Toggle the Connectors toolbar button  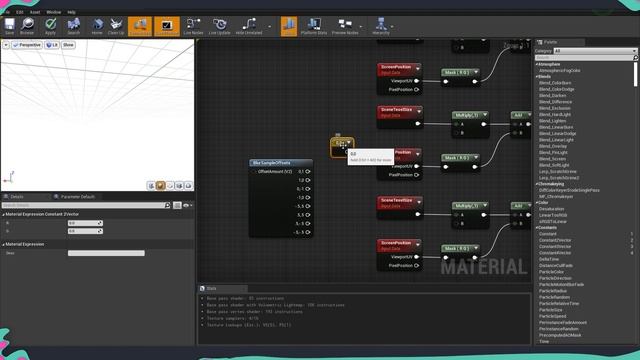tap(140, 27)
